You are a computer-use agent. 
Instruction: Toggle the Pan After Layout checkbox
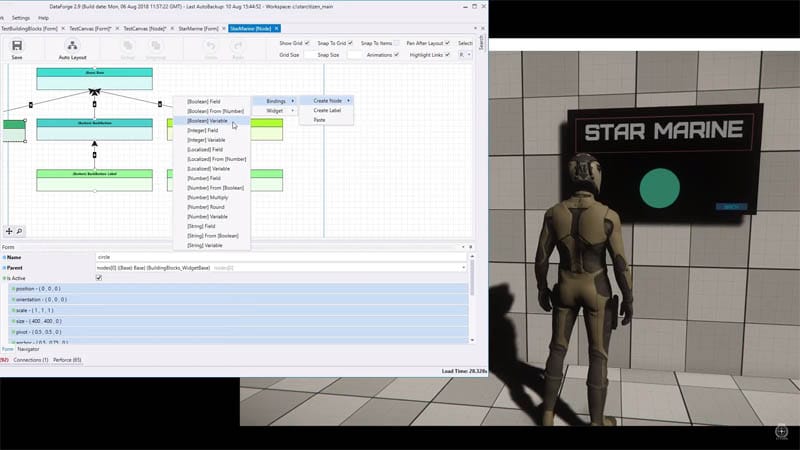click(447, 43)
